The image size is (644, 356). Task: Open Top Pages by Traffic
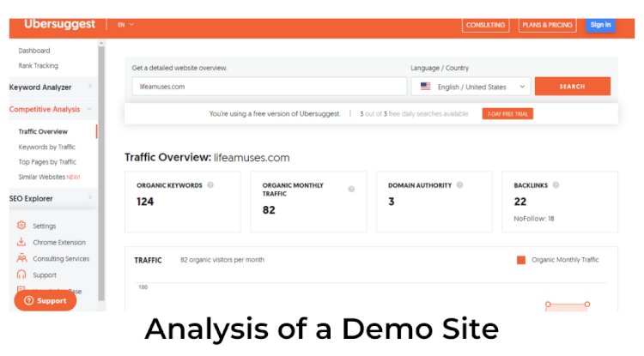click(47, 162)
